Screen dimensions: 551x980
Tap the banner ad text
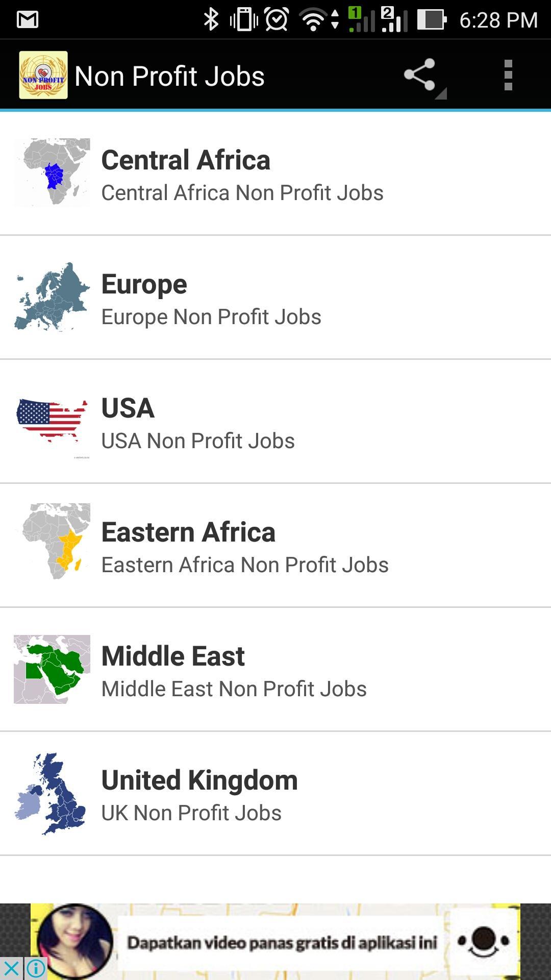282,942
